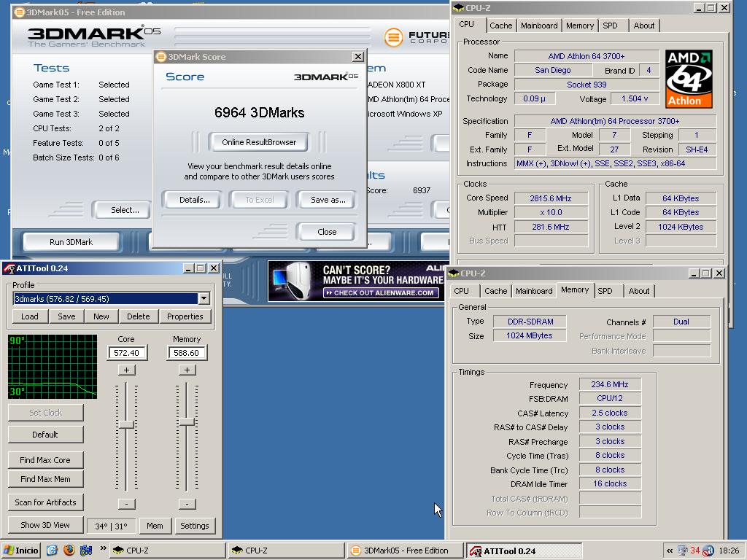The image size is (747, 560).
Task: Click the AMD Athlon 64 logo in CPU-Z
Action: click(x=689, y=79)
